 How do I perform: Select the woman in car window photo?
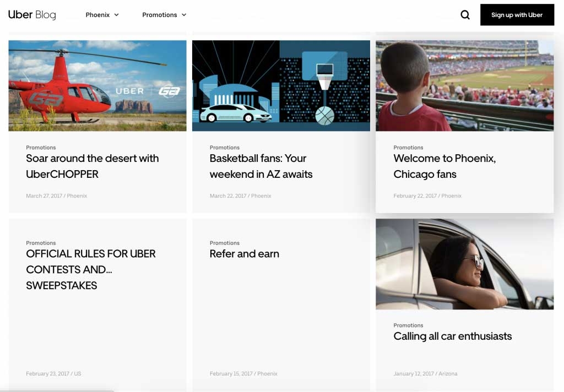click(464, 264)
